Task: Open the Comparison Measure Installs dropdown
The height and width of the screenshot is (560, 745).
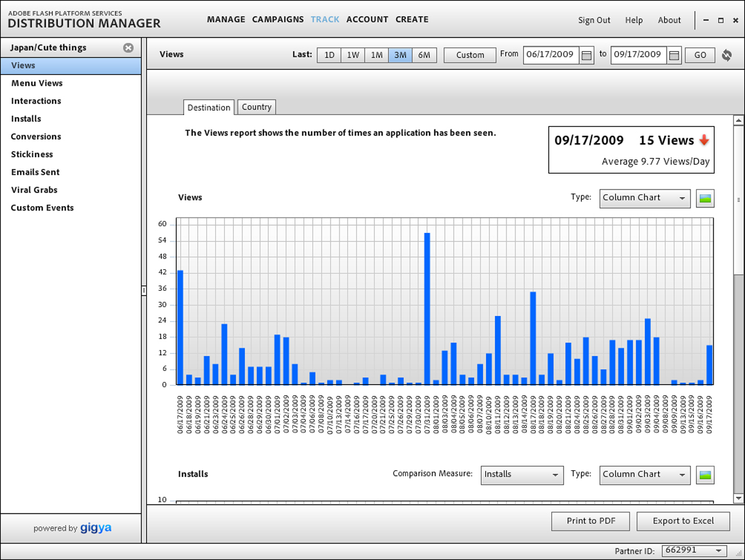Action: (521, 475)
